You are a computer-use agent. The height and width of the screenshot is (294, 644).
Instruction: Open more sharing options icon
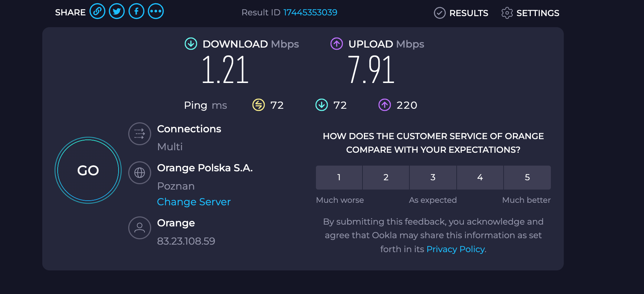coord(156,11)
